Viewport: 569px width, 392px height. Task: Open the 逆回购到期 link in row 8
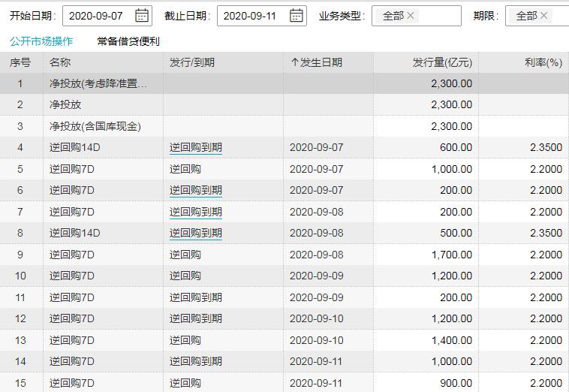point(196,234)
